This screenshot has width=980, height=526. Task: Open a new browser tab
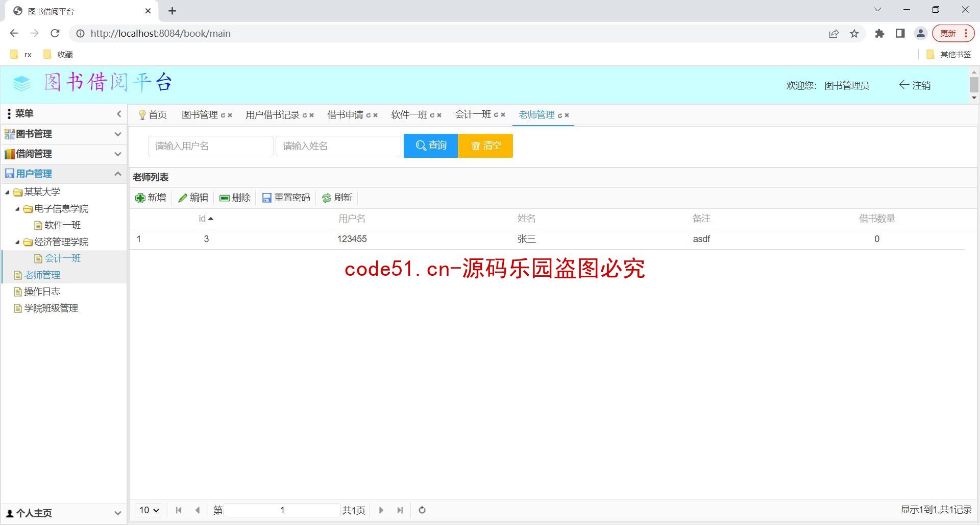[173, 11]
